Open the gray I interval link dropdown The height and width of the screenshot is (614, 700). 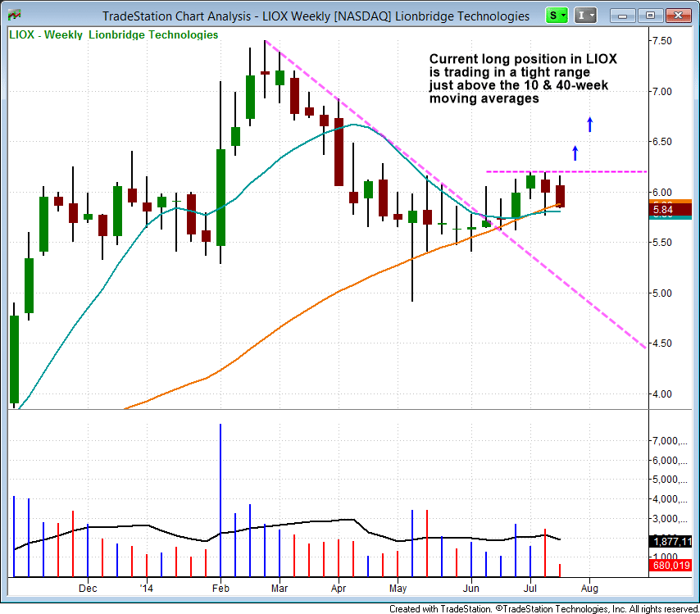[585, 16]
